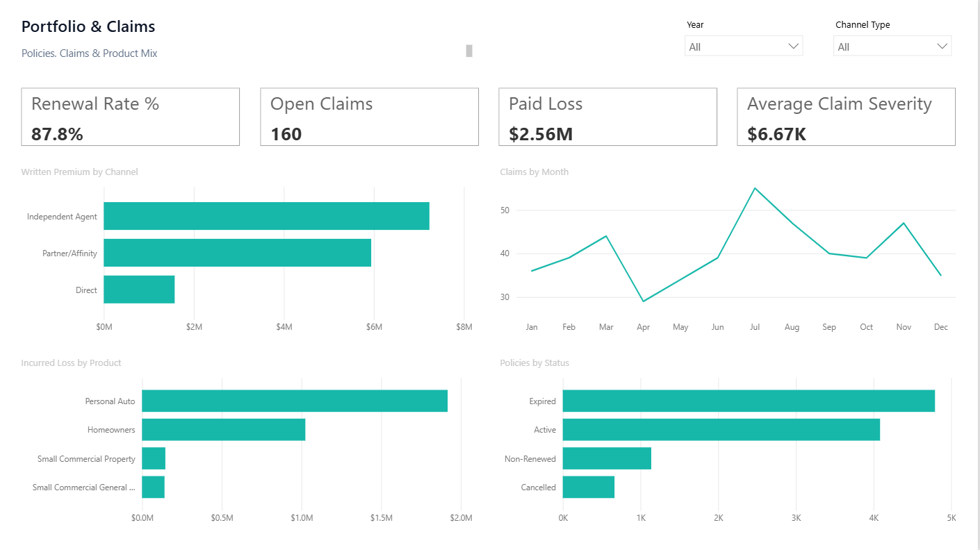Click the Small Commercial Property bar
Viewport: 980px width, 550px height.
click(154, 459)
